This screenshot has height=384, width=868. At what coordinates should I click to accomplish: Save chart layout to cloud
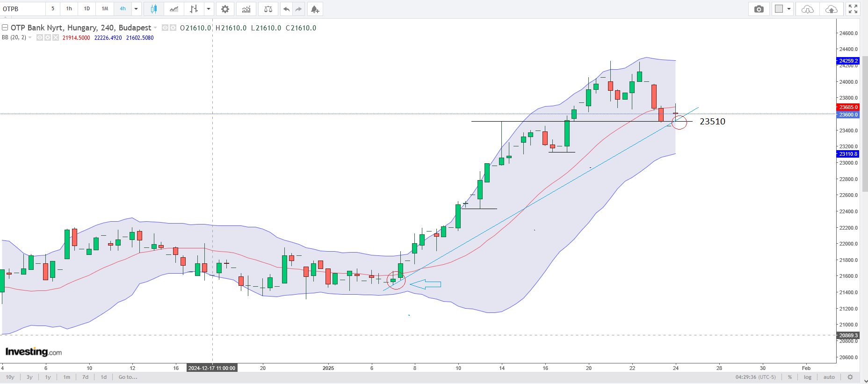831,9
